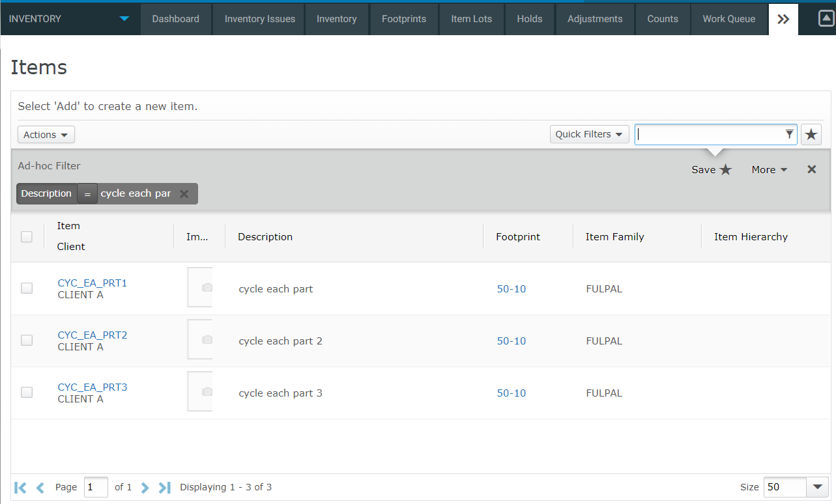
Task: Jump to the first page
Action: [x=20, y=487]
